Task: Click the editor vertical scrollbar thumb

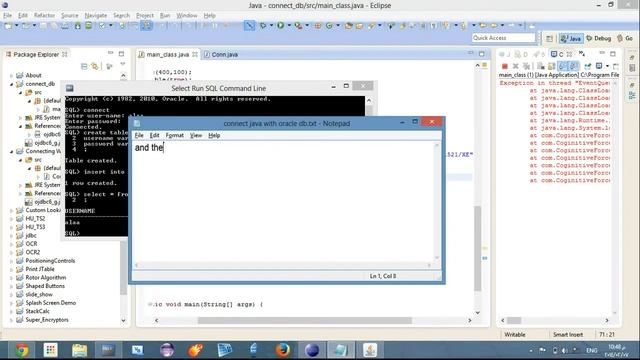Action: point(477,249)
